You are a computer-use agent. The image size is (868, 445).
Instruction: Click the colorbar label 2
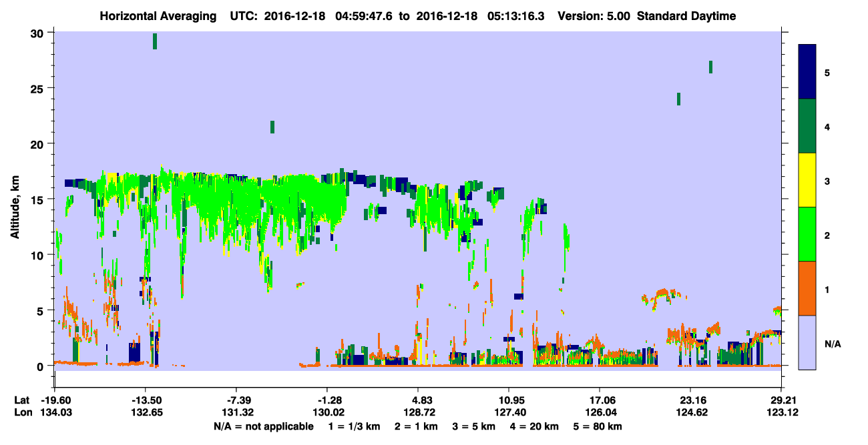[x=827, y=235]
